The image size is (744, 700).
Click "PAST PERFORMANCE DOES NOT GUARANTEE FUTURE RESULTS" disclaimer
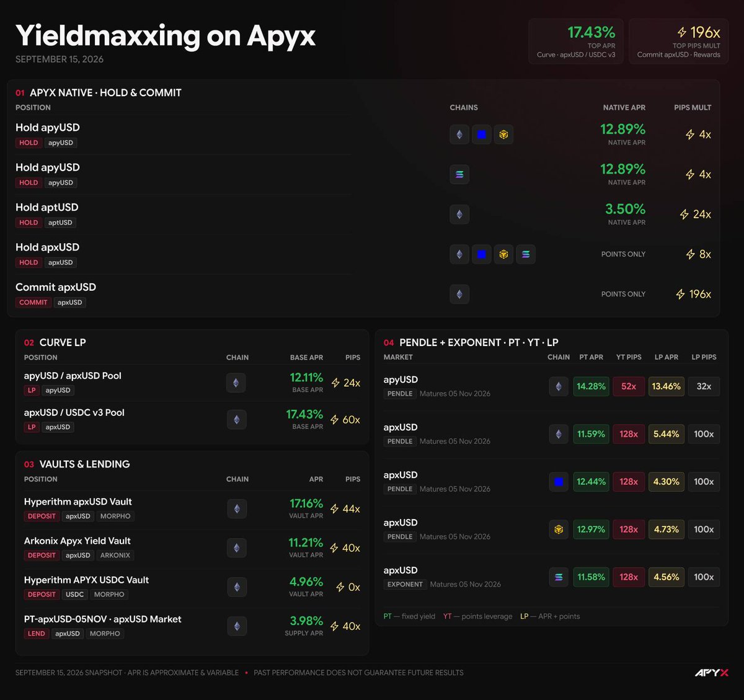pyautogui.click(x=358, y=673)
